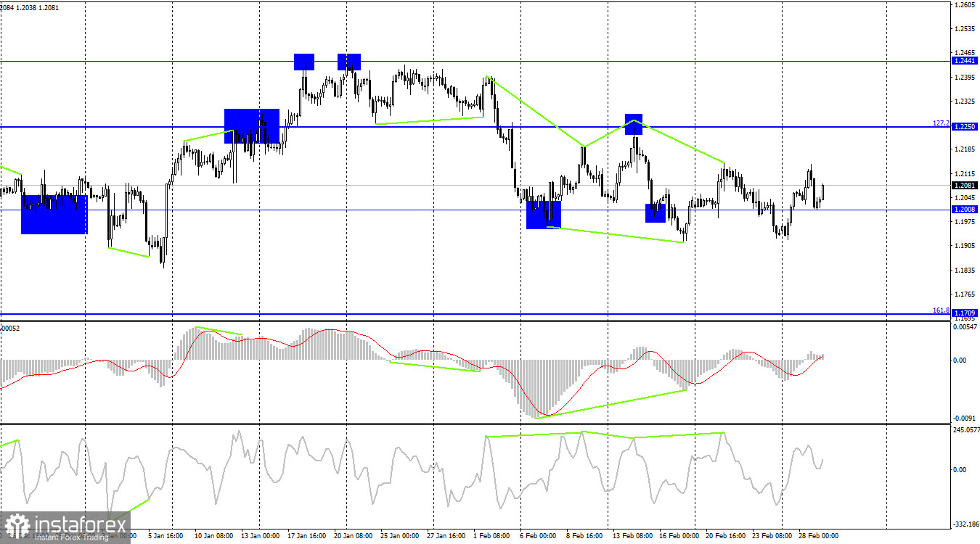Click the 23 Feb 08:00 date label

pyautogui.click(x=772, y=536)
